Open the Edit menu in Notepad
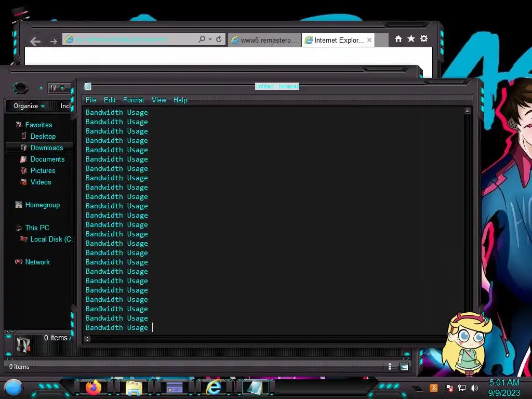This screenshot has width=532, height=399. [x=110, y=100]
